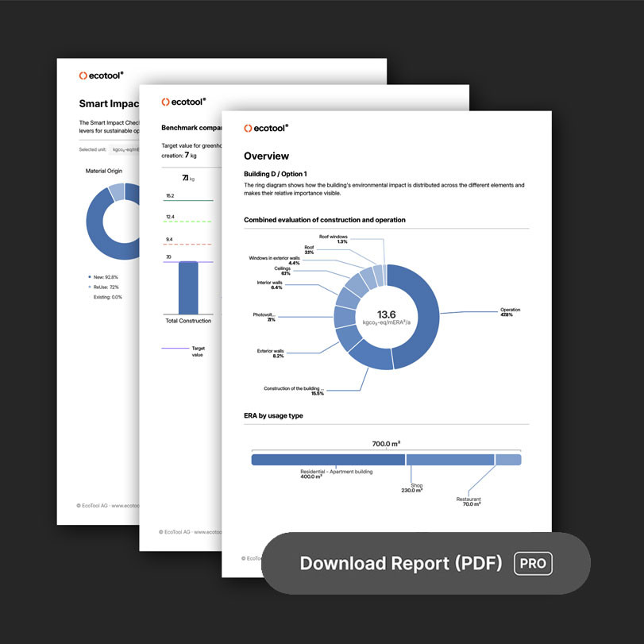This screenshot has width=644, height=644.
Task: Click the ecotool logo on the Overview page
Action: [266, 128]
